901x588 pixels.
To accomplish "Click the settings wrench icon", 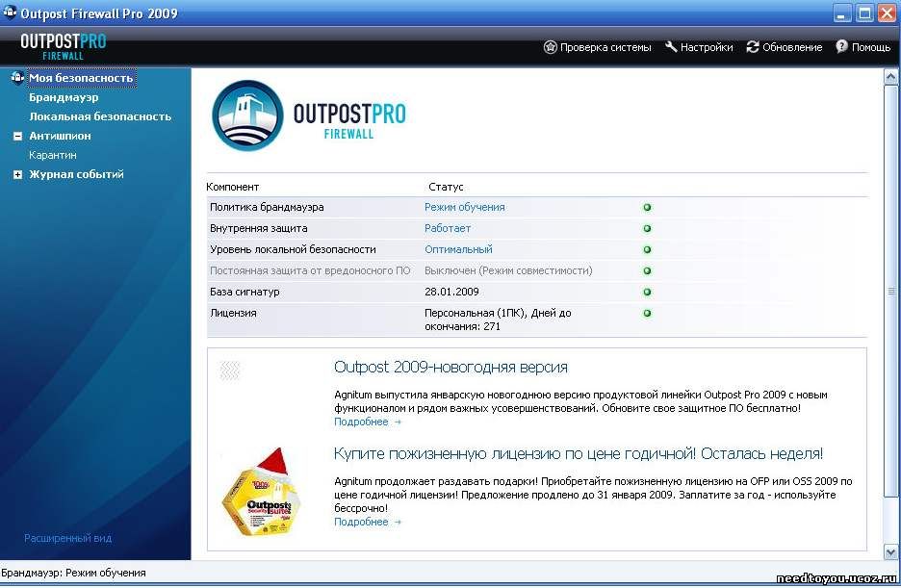I will pyautogui.click(x=671, y=46).
